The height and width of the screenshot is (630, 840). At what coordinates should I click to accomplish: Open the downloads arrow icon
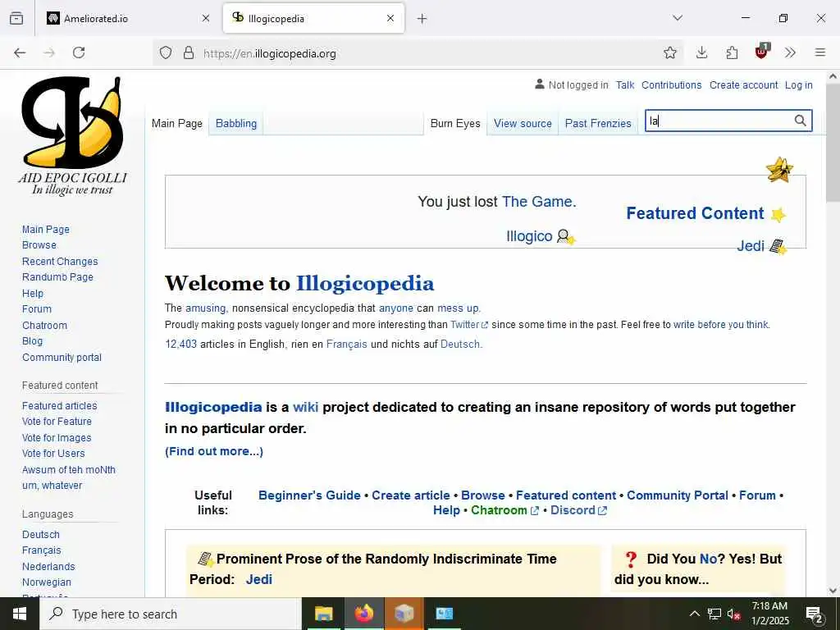[x=701, y=52]
